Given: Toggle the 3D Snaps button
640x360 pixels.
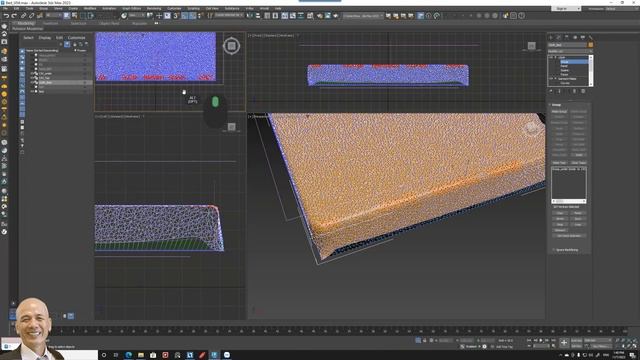Looking at the screenshot, I should (176, 16).
